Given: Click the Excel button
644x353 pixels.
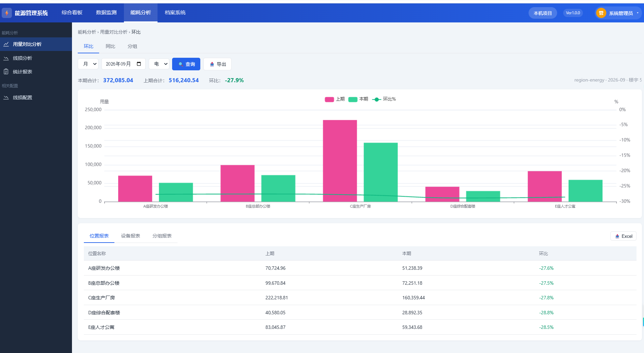Looking at the screenshot, I should pos(623,236).
